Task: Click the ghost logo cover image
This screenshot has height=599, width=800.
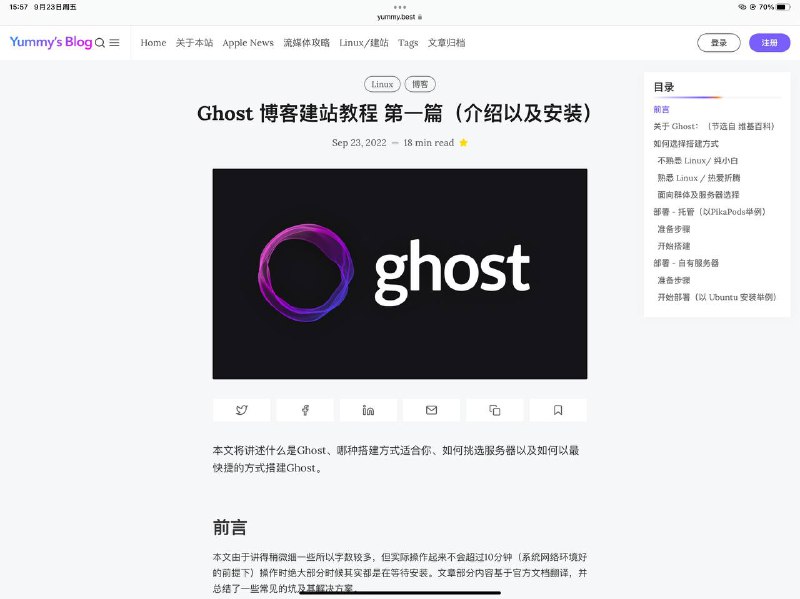Action: coord(400,274)
